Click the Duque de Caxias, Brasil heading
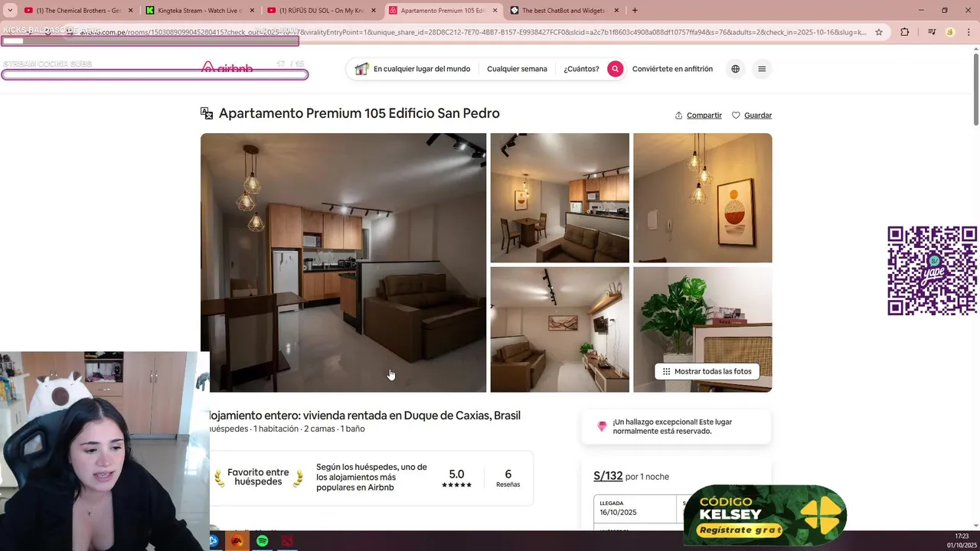The width and height of the screenshot is (980, 551). pyautogui.click(x=364, y=416)
